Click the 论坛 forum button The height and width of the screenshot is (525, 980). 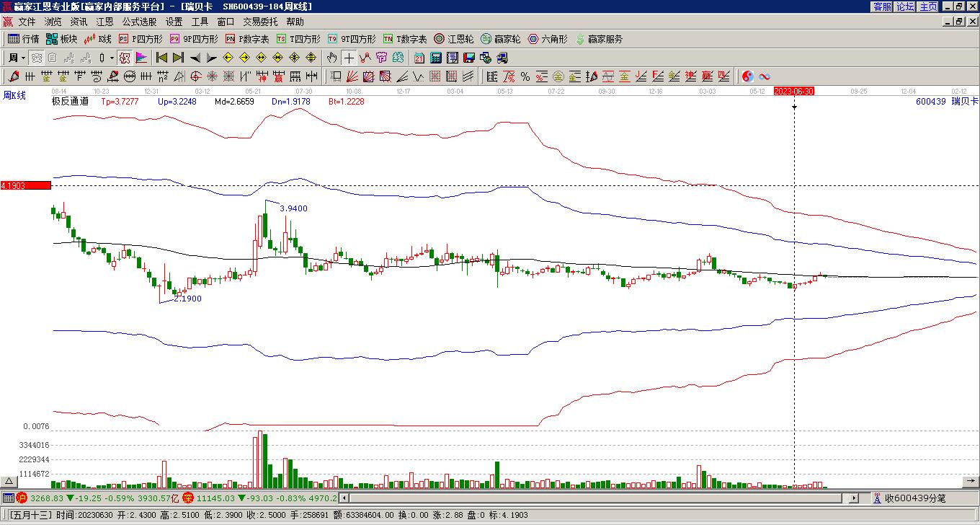(905, 6)
